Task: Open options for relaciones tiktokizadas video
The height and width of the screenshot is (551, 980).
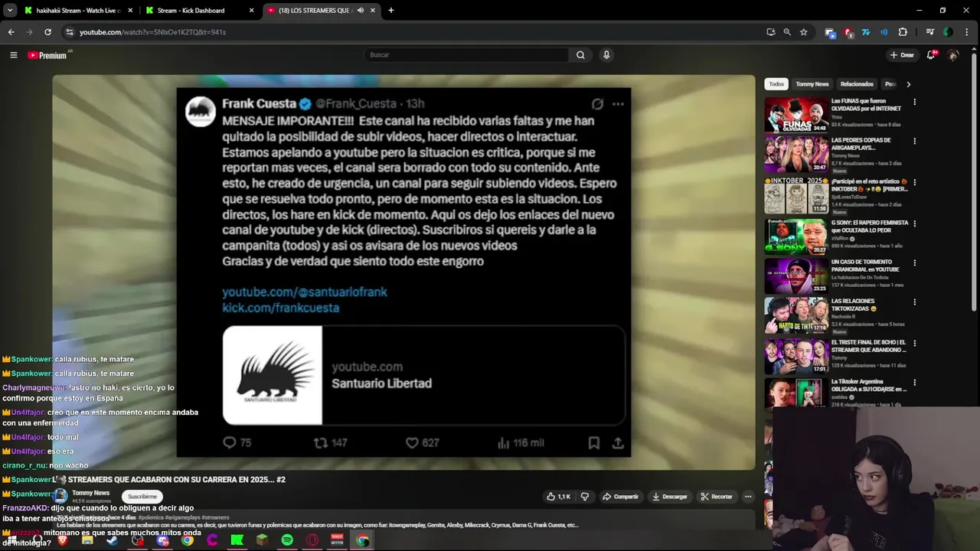Action: 914,302
